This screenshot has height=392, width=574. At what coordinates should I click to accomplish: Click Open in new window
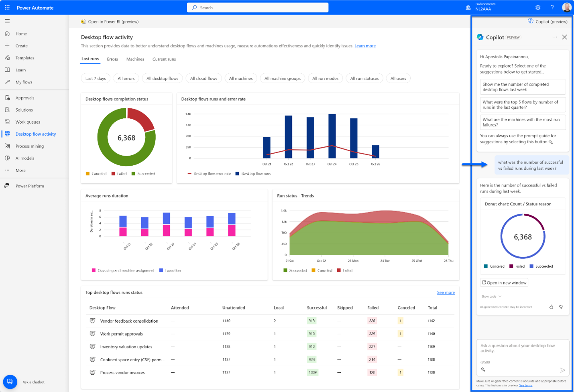(504, 282)
